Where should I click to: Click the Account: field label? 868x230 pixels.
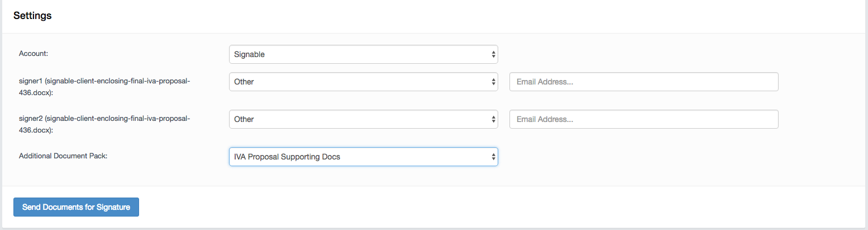(x=33, y=54)
